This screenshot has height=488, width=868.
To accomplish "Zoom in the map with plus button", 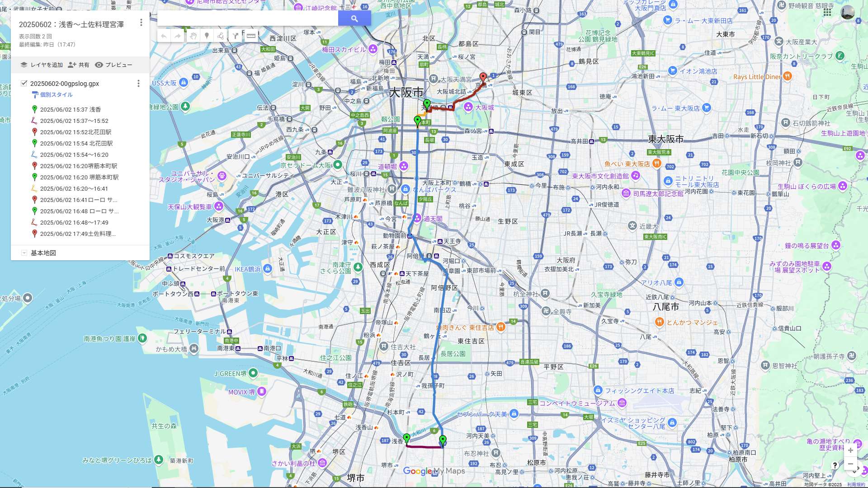I will pos(850,450).
